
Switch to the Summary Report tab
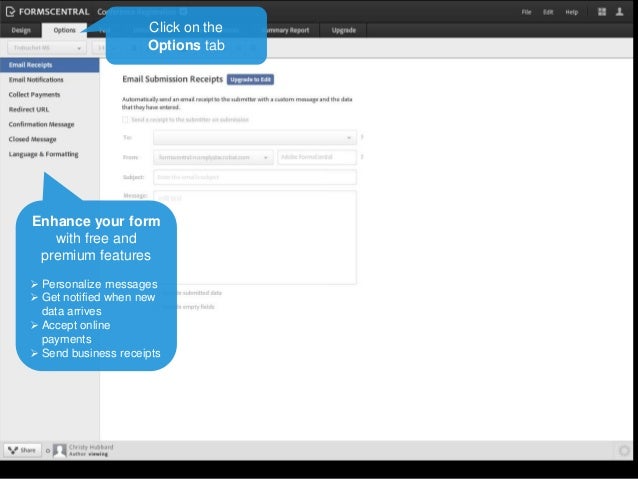(x=288, y=30)
